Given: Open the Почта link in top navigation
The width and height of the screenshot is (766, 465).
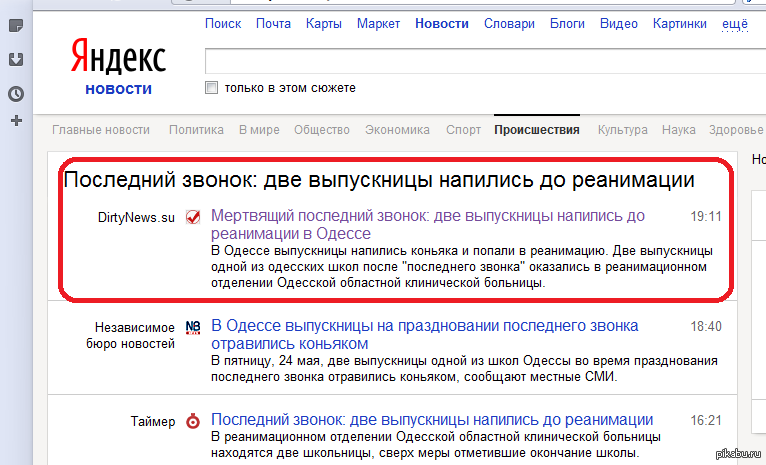Looking at the screenshot, I should [x=273, y=23].
